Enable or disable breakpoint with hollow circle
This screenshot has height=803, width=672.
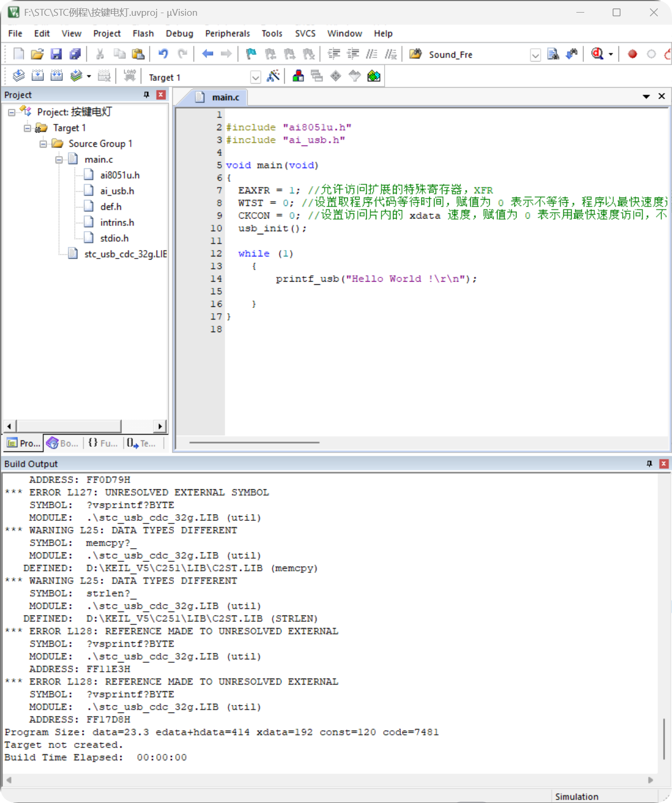[x=652, y=54]
